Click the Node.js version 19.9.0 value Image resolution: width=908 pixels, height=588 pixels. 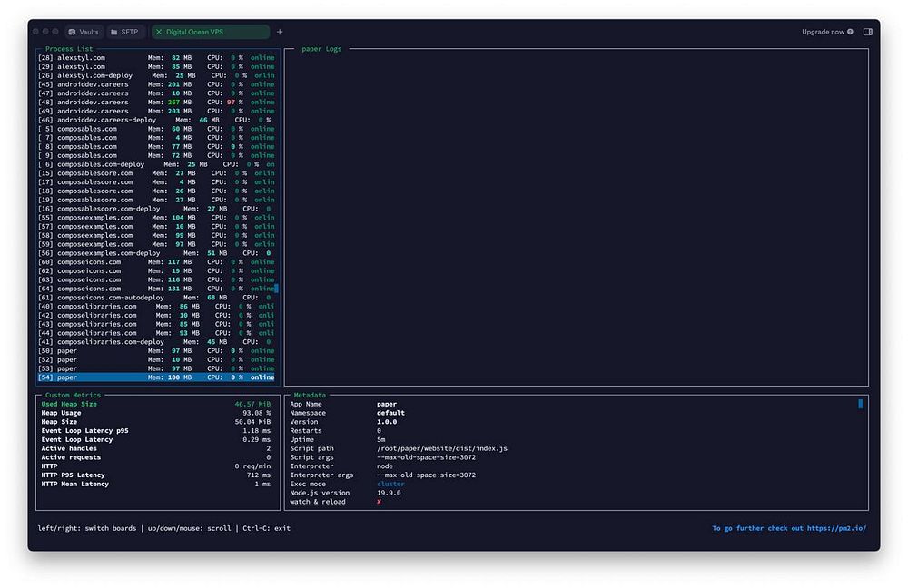[x=389, y=493]
